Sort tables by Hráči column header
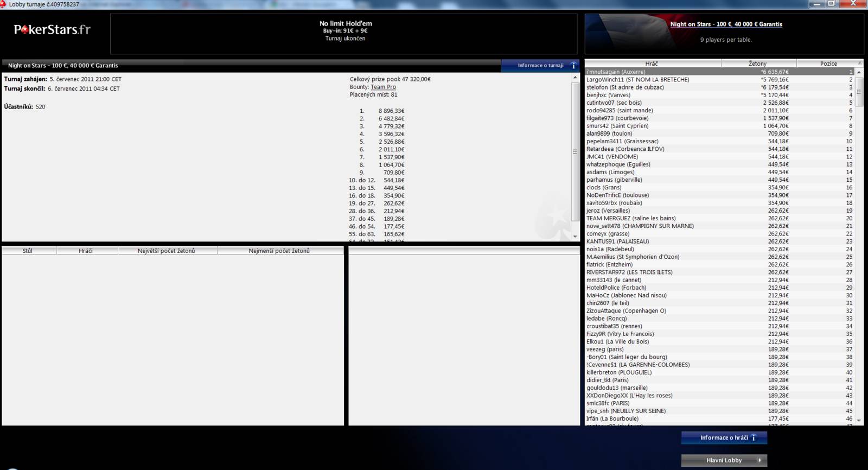The width and height of the screenshot is (868, 470). (86, 251)
